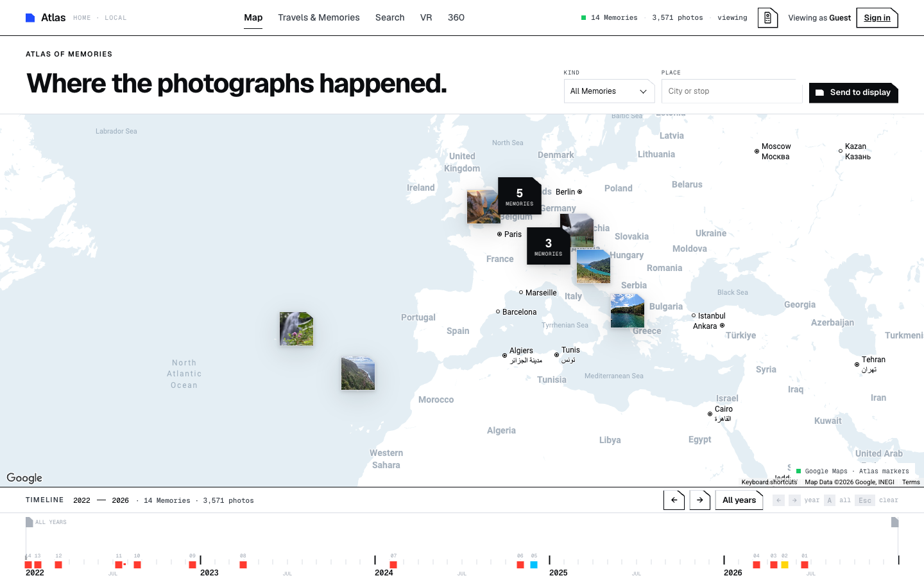Viewport: 924px width, 578px height.
Task: Click the timeline end range handle
Action: point(895,522)
